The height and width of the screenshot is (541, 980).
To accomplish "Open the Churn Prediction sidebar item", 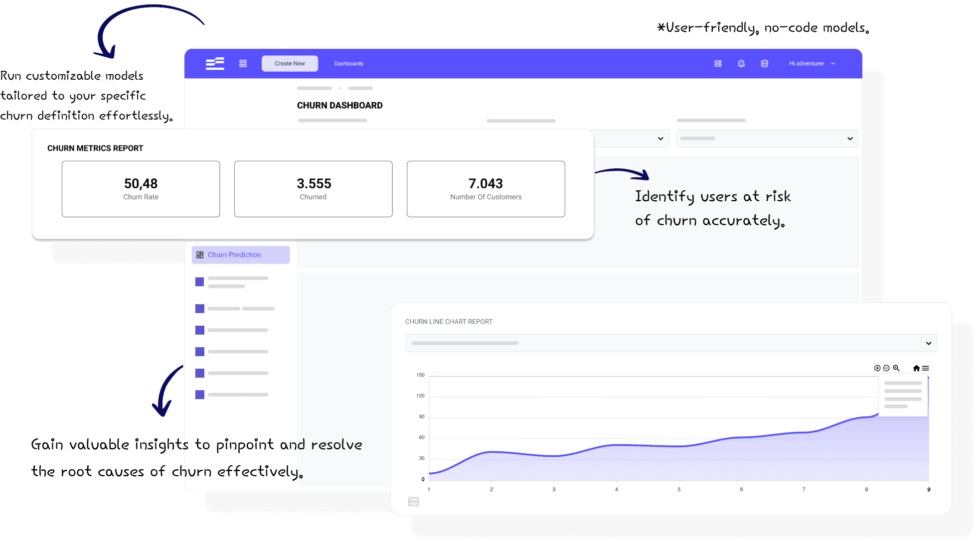I will click(241, 255).
